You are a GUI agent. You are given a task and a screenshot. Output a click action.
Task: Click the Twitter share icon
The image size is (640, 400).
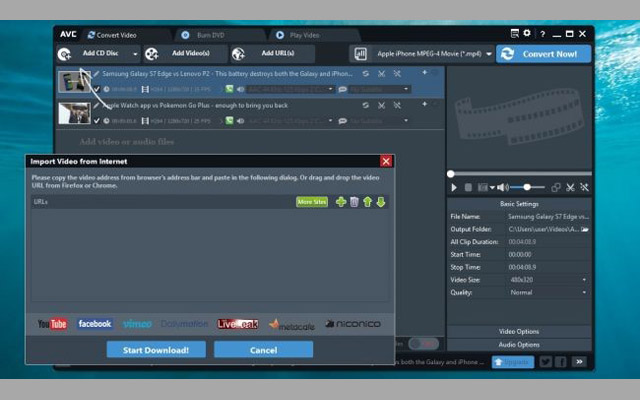(547, 361)
